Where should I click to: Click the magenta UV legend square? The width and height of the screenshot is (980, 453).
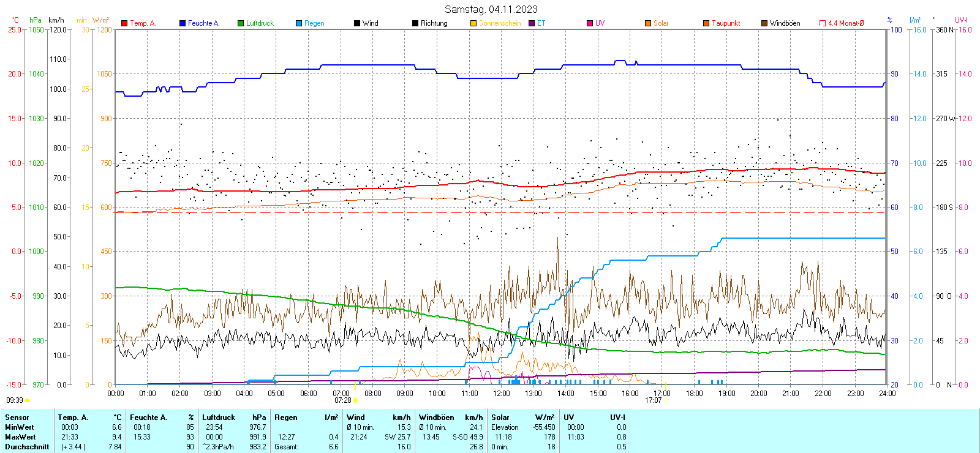(590, 23)
